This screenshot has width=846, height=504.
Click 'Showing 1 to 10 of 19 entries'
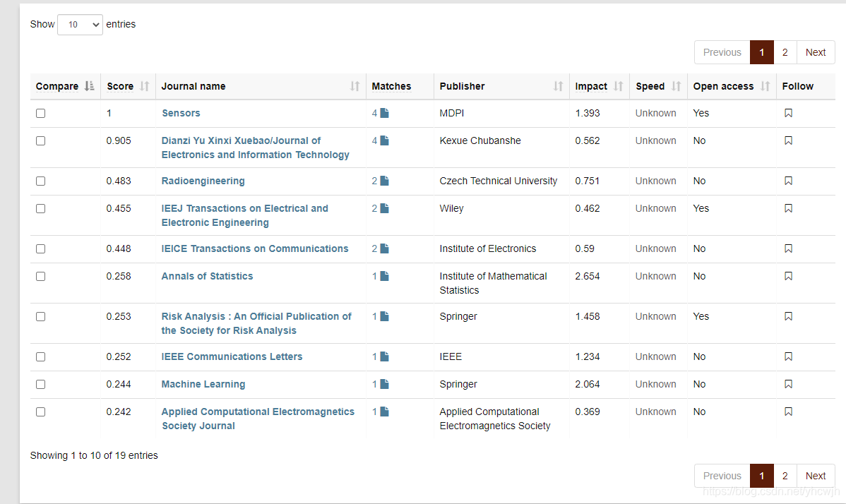click(x=94, y=455)
